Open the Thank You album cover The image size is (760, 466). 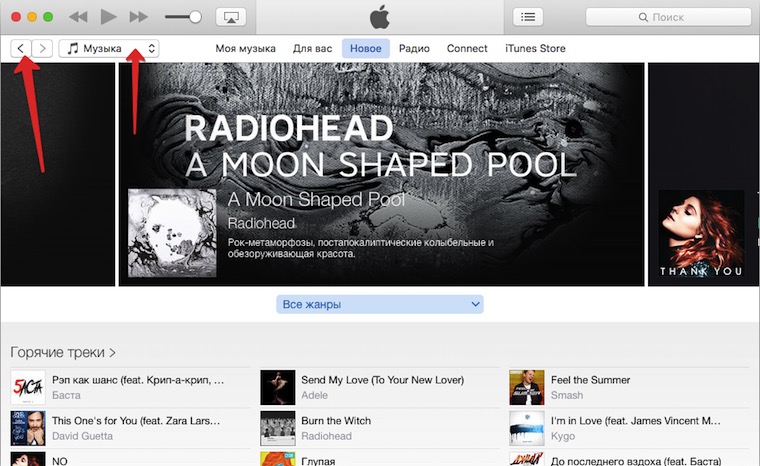(x=701, y=234)
